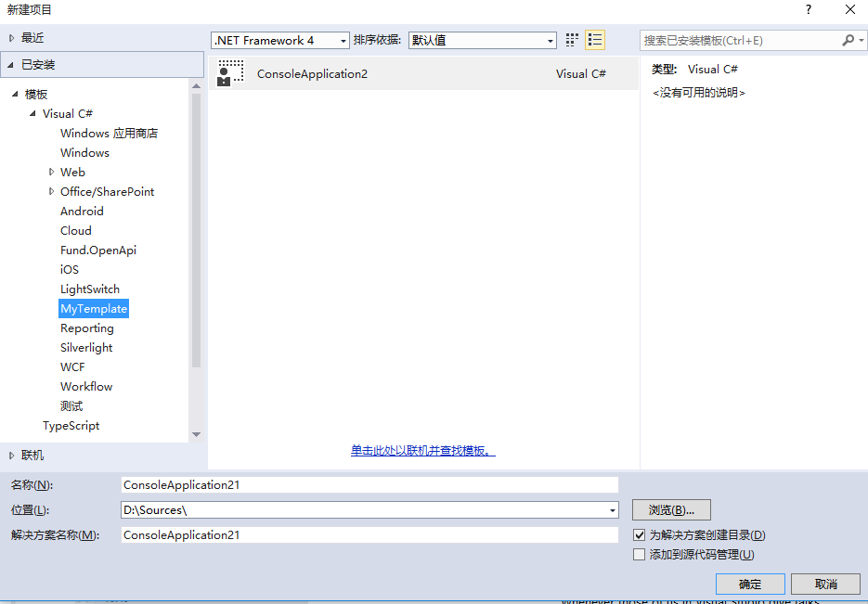The height and width of the screenshot is (604, 868).
Task: Click the tree scrollbar up arrow
Action: click(x=196, y=85)
